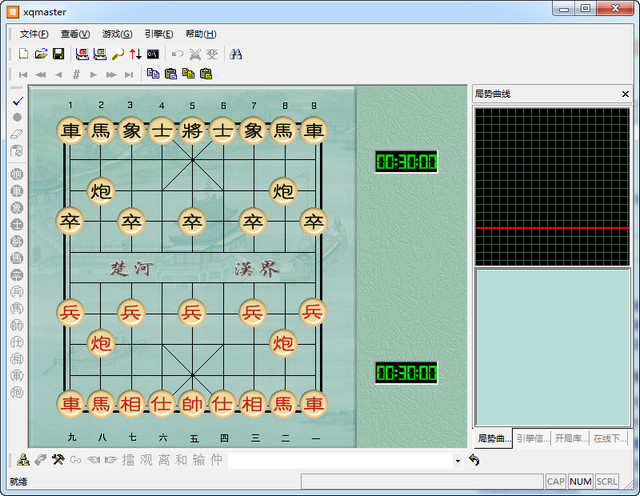This screenshot has width=640, height=496.
Task: Toggle the blue checkmark in sidebar
Action: pos(17,102)
